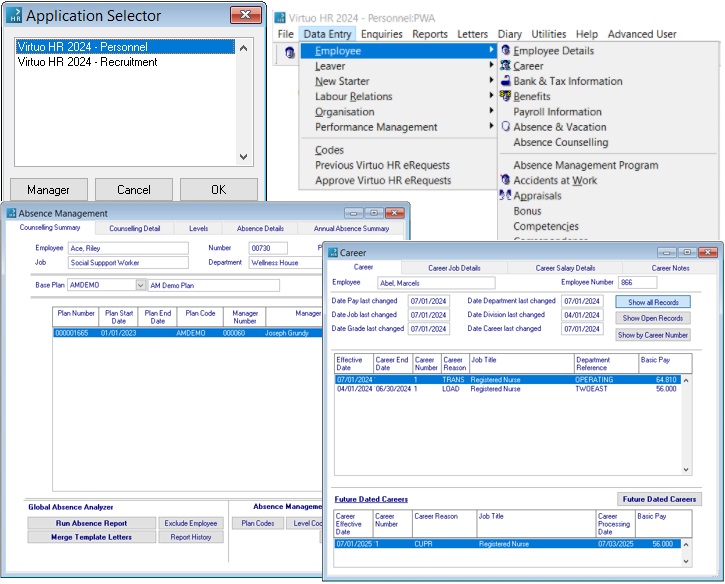The height and width of the screenshot is (584, 725).
Task: Open the Enquiries menu
Action: point(383,34)
